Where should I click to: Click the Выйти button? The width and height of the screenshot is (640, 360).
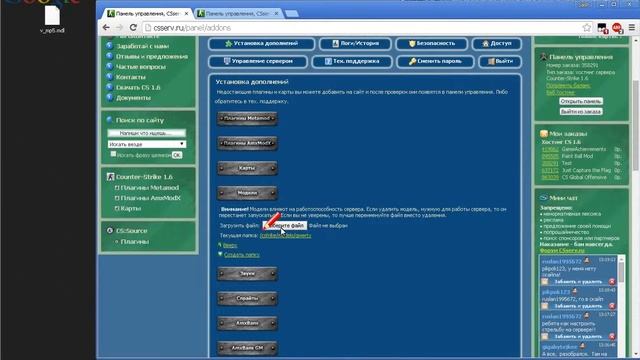[x=500, y=62]
